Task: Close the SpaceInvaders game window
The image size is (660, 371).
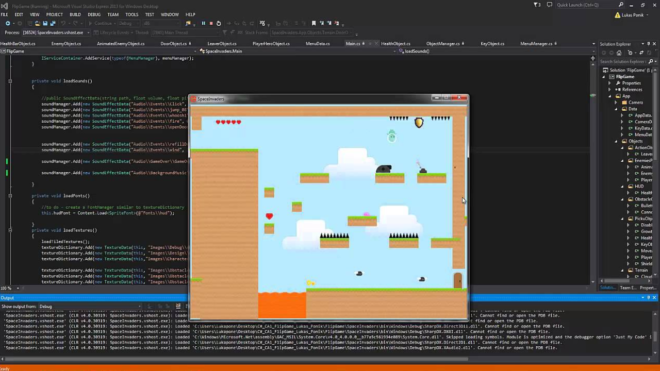Action: tap(460, 98)
